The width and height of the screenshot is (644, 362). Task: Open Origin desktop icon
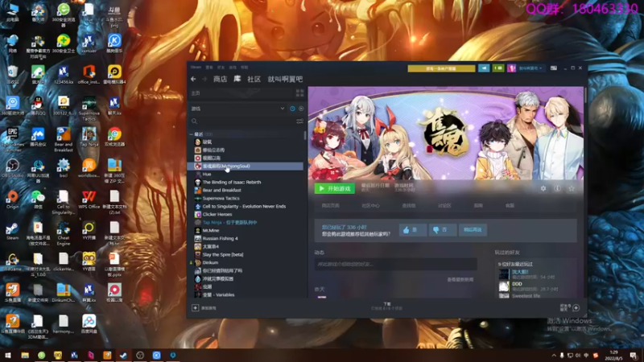pos(12,200)
